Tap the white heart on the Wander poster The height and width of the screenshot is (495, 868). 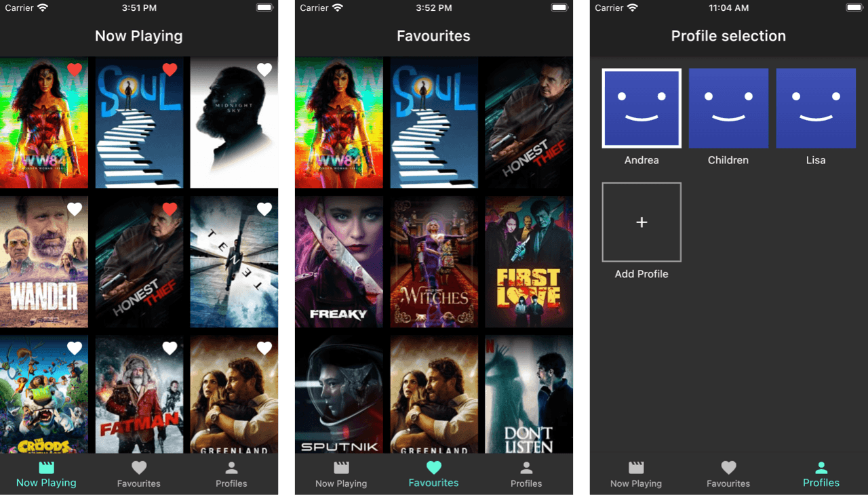(x=75, y=209)
